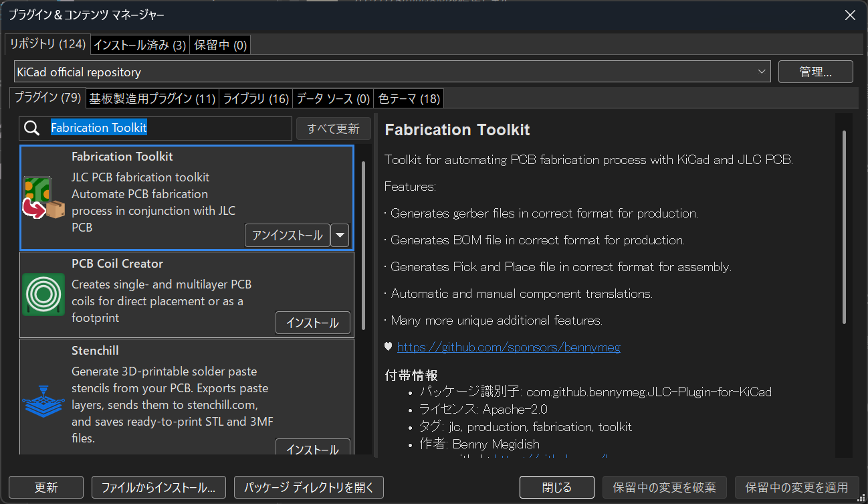Click 保留中の変更を適用 button
This screenshot has width=868, height=504.
pos(797,487)
